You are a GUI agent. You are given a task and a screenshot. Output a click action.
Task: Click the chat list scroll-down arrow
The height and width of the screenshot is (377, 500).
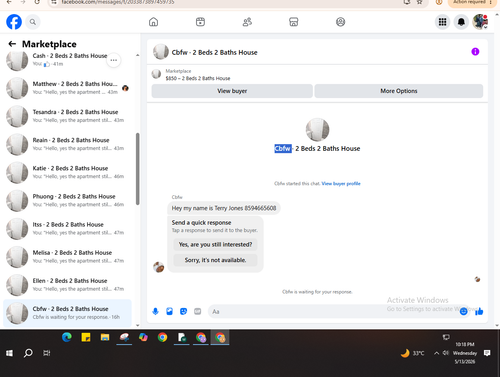pos(137,325)
